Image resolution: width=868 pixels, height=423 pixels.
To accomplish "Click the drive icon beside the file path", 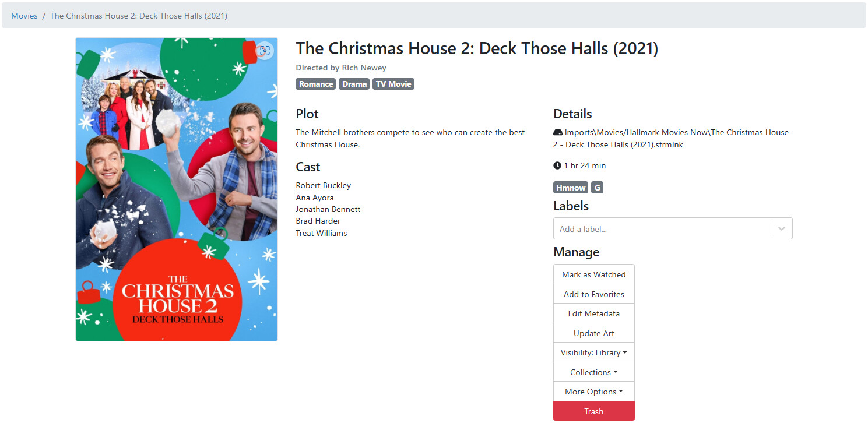I will click(x=558, y=132).
